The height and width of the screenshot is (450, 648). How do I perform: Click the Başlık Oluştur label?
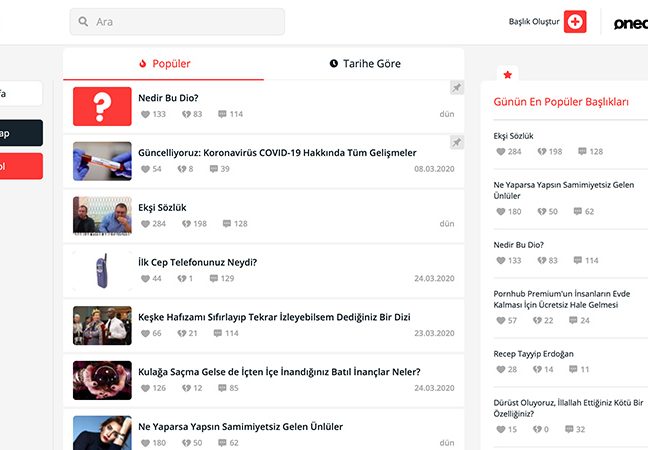[x=534, y=21]
